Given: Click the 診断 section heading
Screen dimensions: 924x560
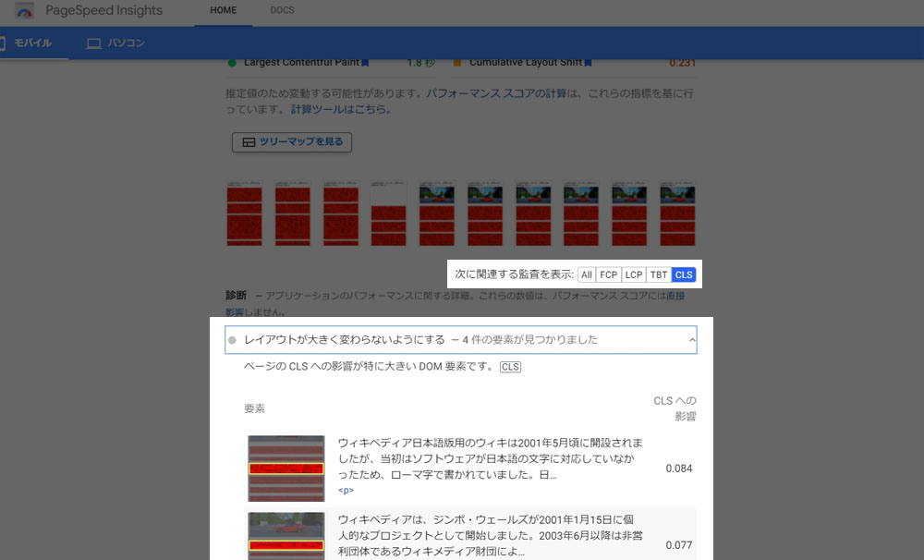Looking at the screenshot, I should coord(236,296).
